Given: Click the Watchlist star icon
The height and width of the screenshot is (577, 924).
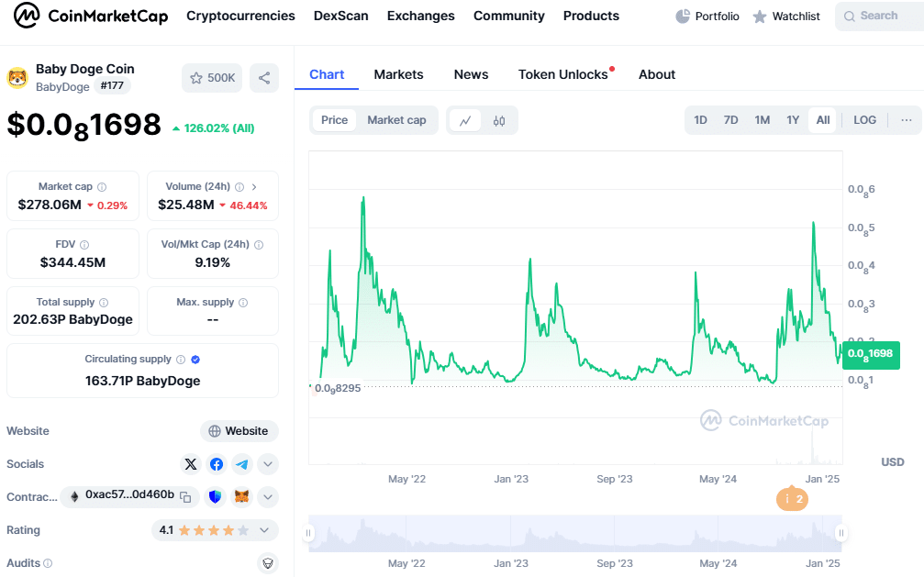Looking at the screenshot, I should point(760,17).
